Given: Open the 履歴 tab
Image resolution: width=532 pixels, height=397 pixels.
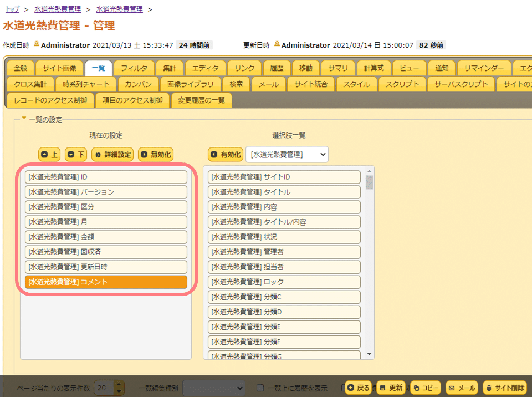Looking at the screenshot, I should point(277,68).
